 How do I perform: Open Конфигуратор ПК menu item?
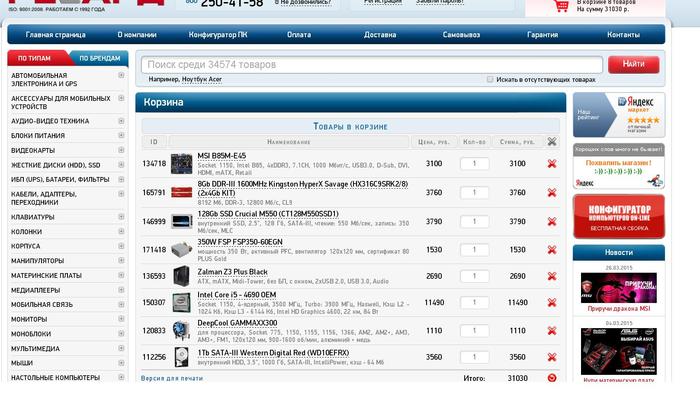(218, 35)
